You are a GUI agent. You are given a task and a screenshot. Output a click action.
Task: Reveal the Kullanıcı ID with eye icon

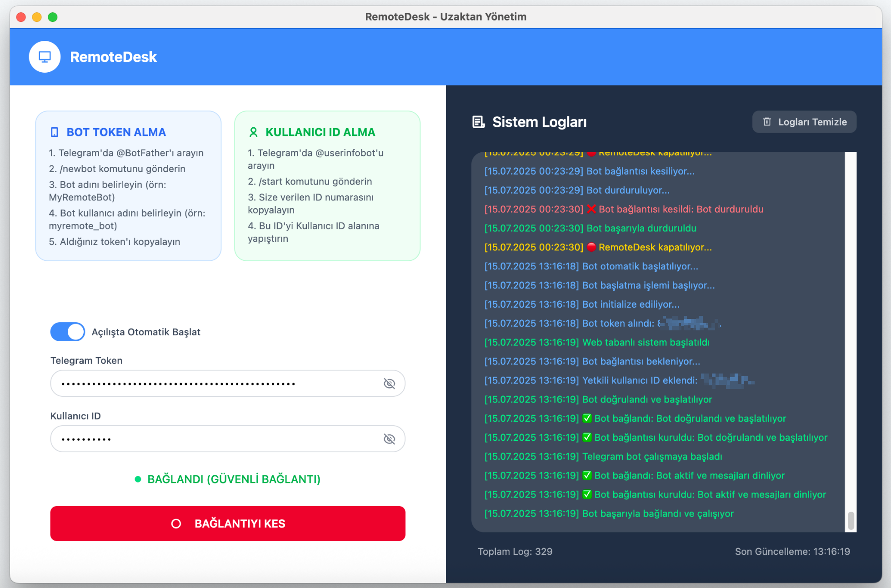[x=389, y=439]
